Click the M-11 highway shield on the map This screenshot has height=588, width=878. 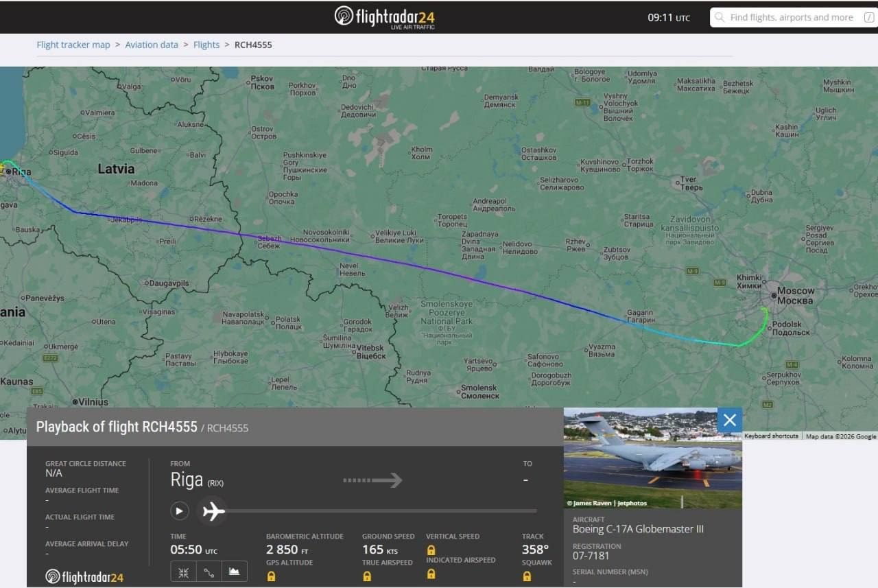pyautogui.click(x=582, y=102)
